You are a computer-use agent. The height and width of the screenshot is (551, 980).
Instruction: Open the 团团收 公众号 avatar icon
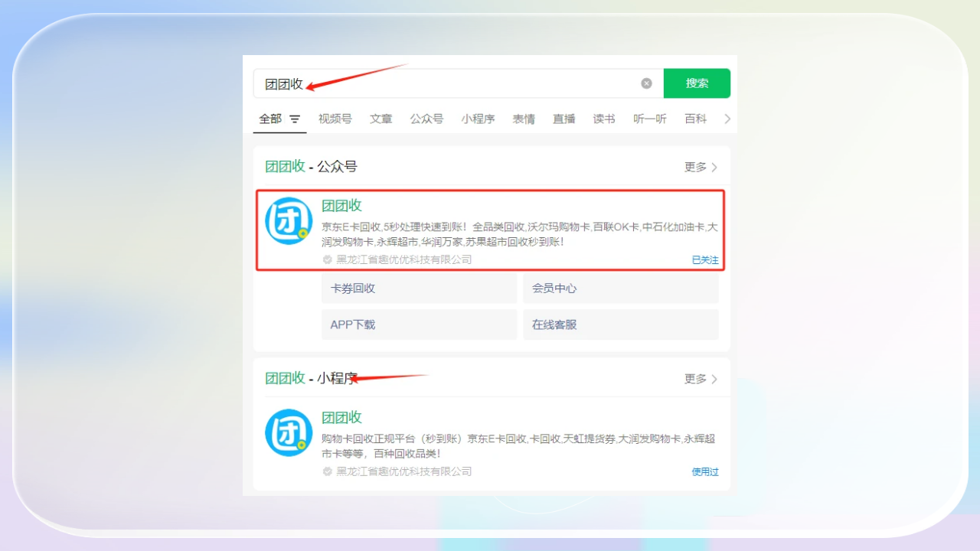coord(289,221)
